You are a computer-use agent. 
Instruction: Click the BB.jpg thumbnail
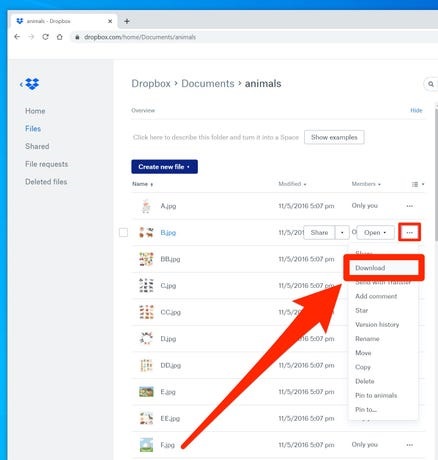pos(146,259)
